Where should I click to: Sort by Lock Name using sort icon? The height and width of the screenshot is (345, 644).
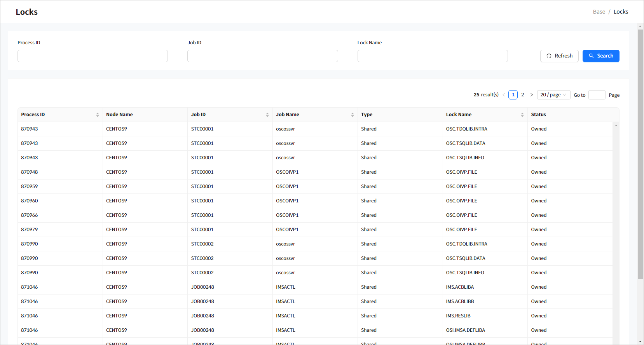[x=522, y=115]
